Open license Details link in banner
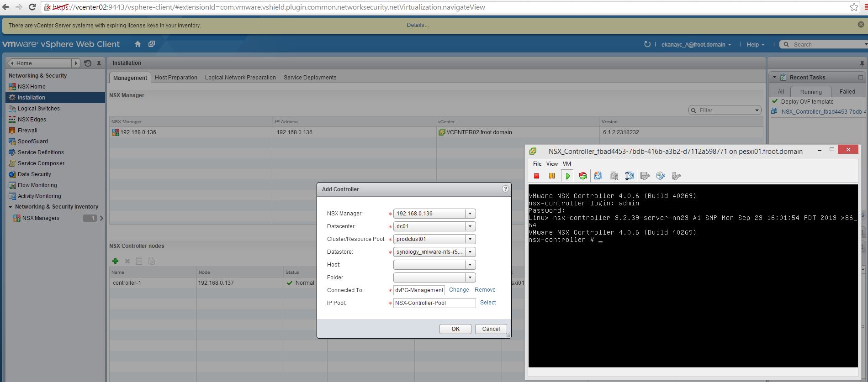The height and width of the screenshot is (382, 868). (418, 25)
